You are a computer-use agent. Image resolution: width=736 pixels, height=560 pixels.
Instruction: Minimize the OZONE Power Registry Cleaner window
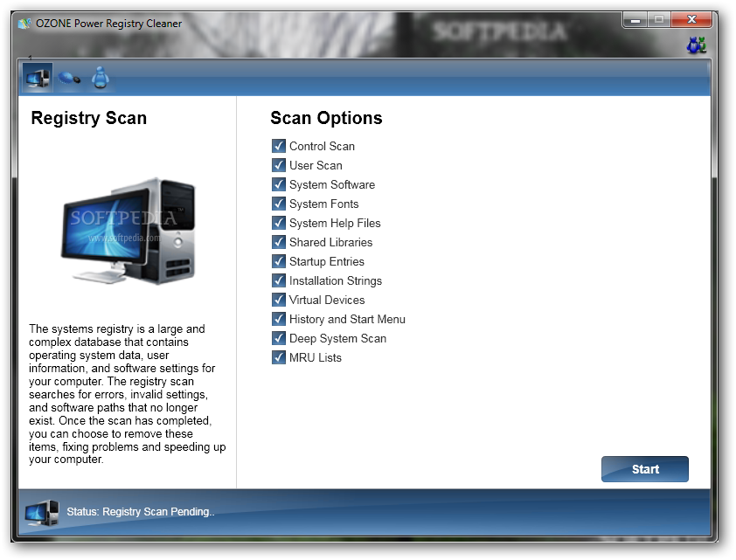635,20
